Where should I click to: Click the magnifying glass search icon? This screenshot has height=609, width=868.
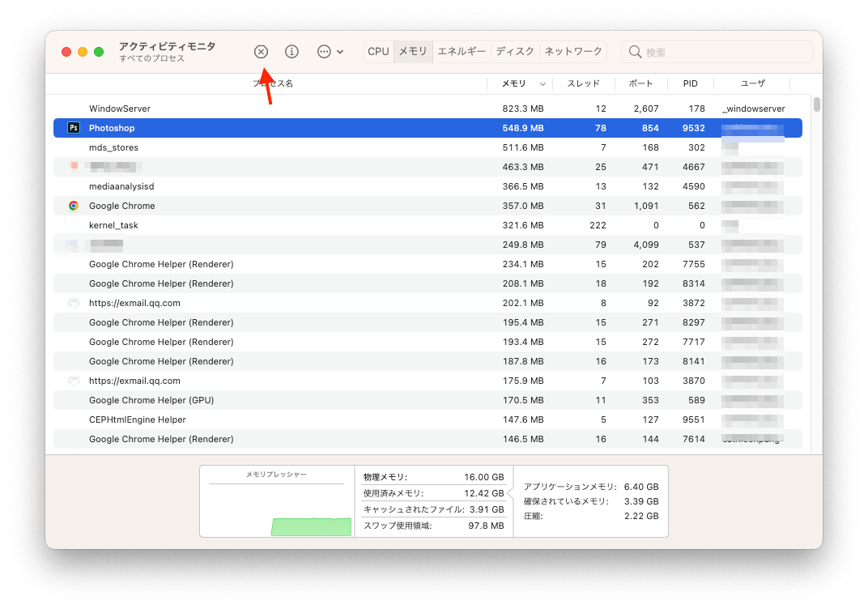click(x=635, y=52)
